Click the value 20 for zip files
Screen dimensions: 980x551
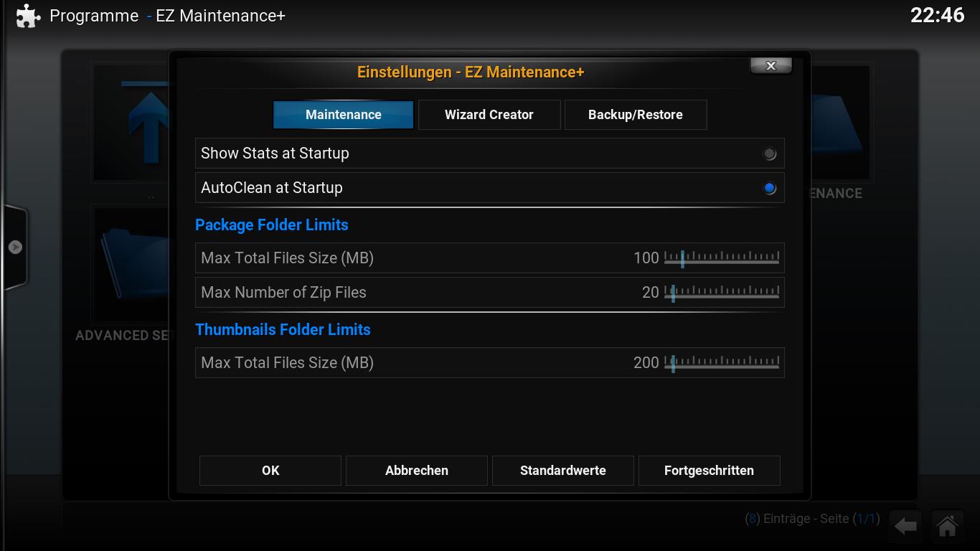(651, 293)
